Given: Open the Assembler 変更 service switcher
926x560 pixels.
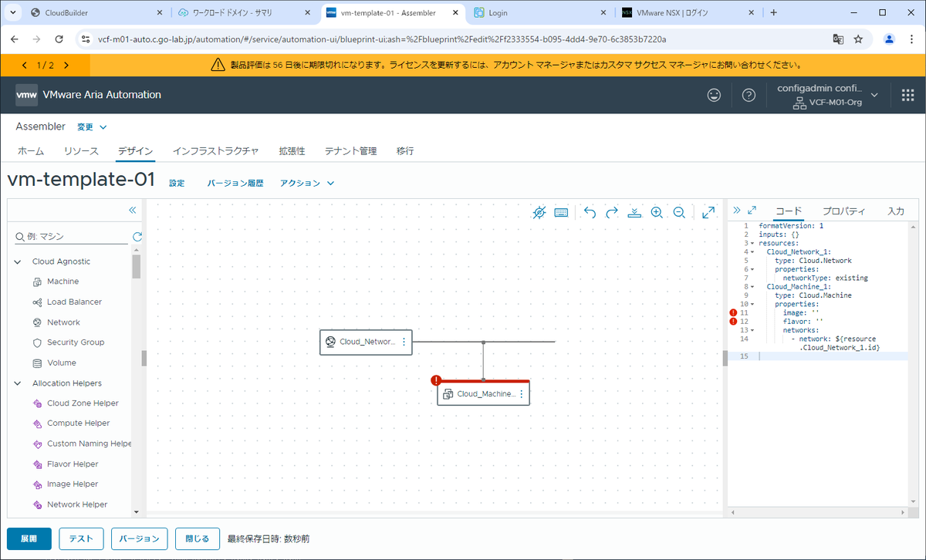Looking at the screenshot, I should [x=92, y=127].
